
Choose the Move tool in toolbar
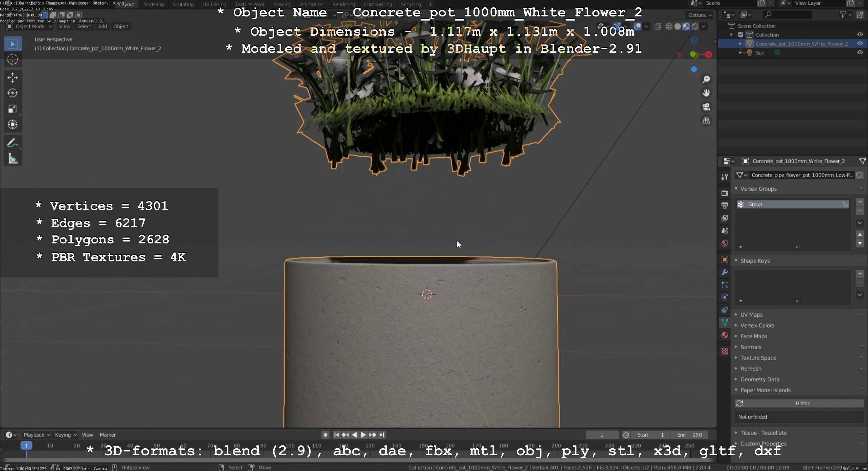(13, 77)
